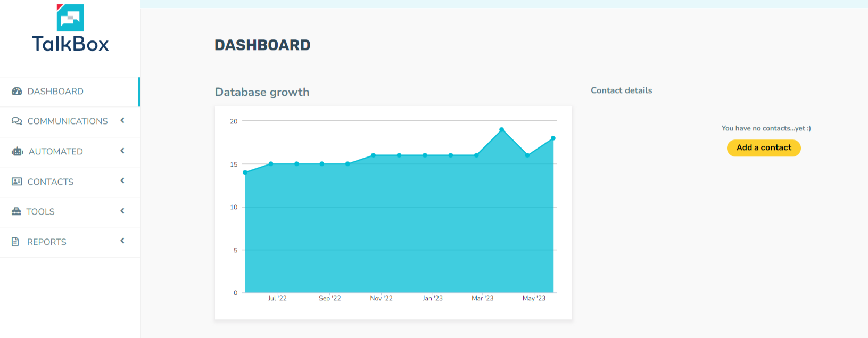Click the Communications chat bubbles icon

pos(17,121)
